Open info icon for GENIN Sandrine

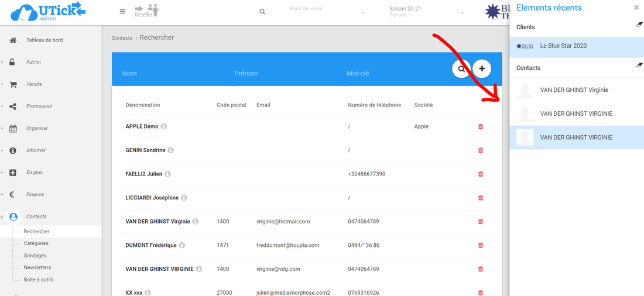[x=171, y=150]
